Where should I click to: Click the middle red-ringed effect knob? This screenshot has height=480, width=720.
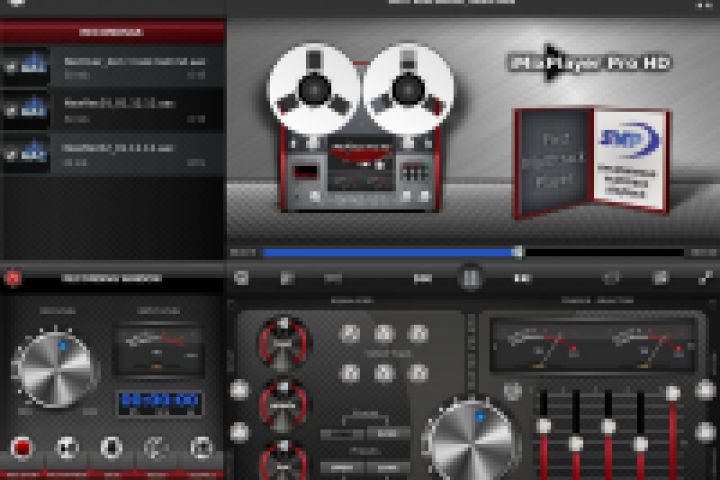pos(284,404)
